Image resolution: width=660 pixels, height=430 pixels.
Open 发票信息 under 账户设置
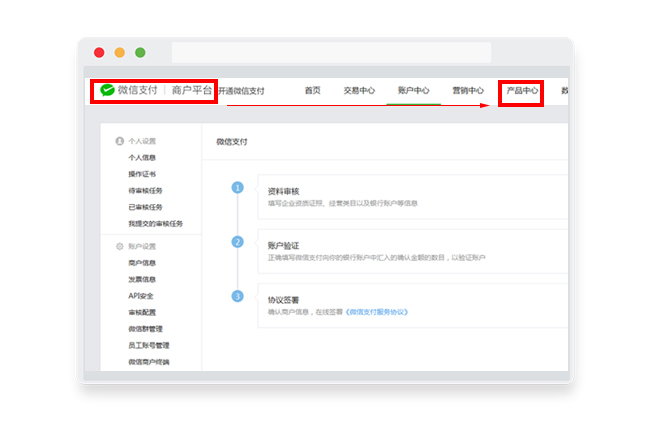pos(142,279)
